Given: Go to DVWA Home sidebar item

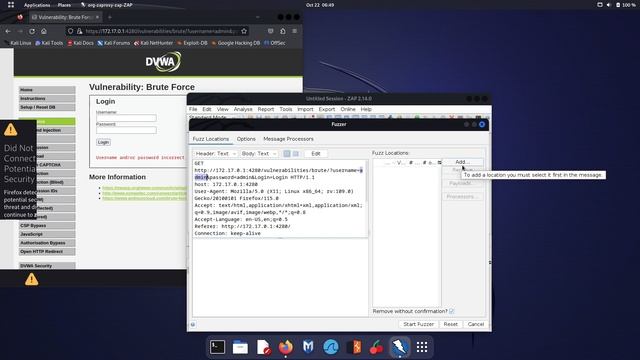Looking at the screenshot, I should pyautogui.click(x=47, y=90).
